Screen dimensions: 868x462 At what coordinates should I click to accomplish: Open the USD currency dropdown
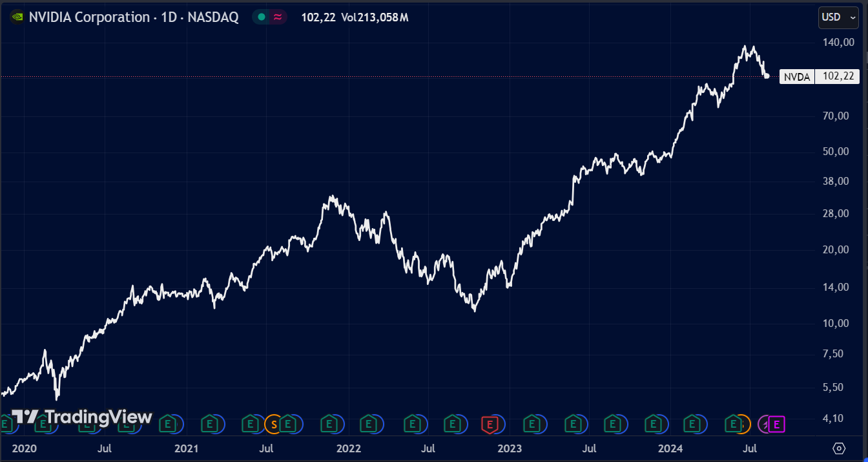point(838,17)
